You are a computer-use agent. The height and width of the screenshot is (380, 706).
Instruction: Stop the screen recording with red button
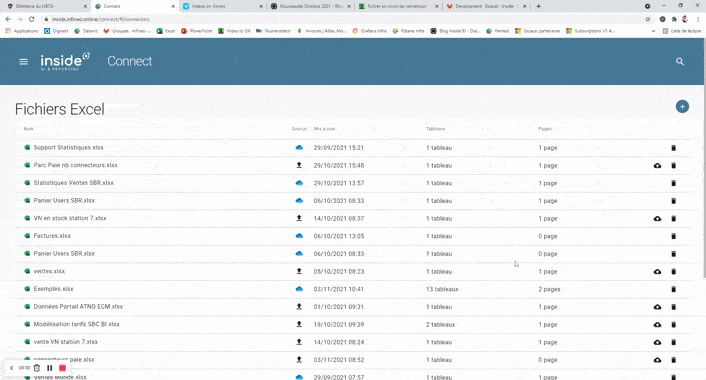[x=63, y=368]
